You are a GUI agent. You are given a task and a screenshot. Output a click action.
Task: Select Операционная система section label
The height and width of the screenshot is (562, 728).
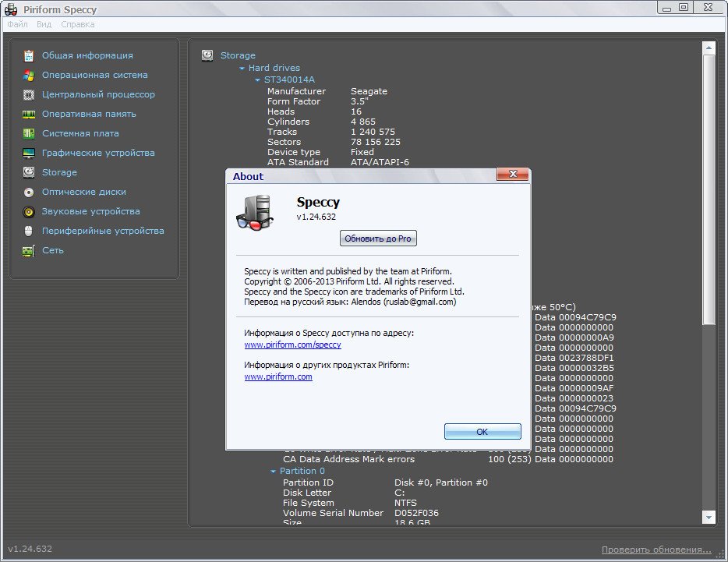pyautogui.click(x=95, y=75)
